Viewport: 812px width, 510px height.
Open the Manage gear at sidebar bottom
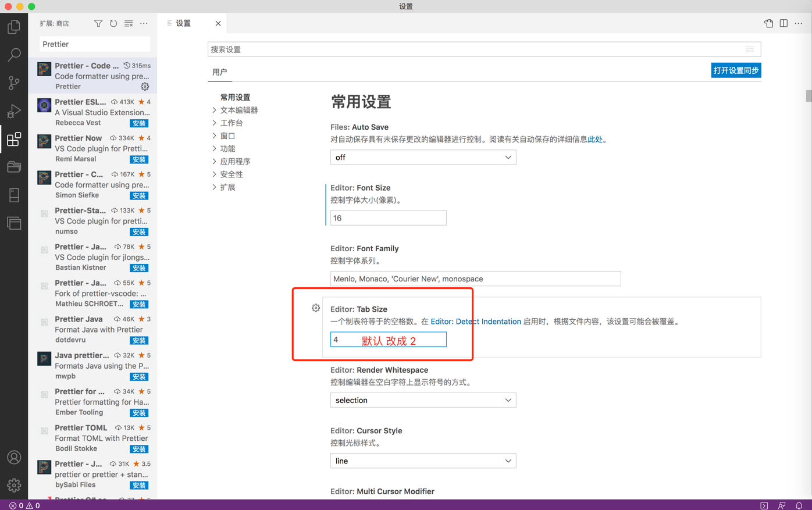[x=14, y=485]
